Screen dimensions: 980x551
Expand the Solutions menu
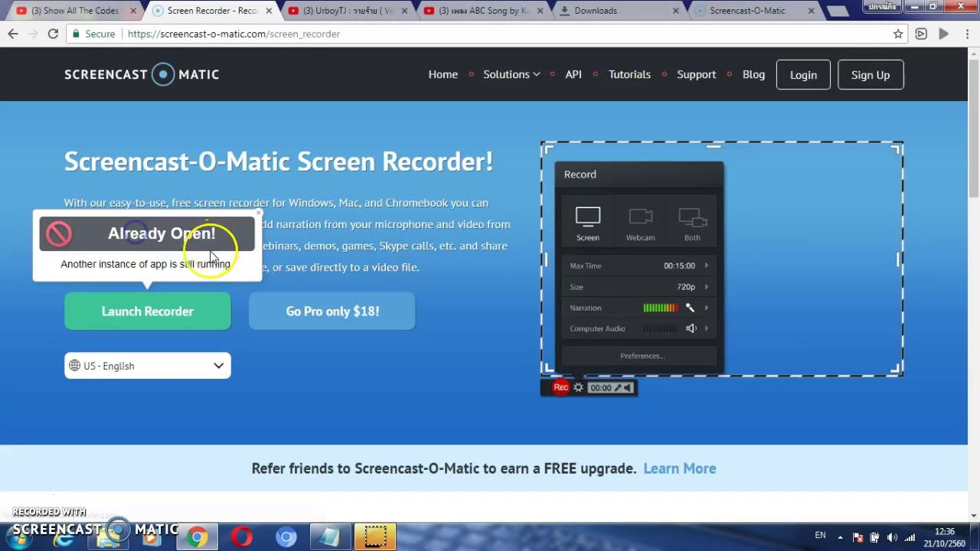511,74
